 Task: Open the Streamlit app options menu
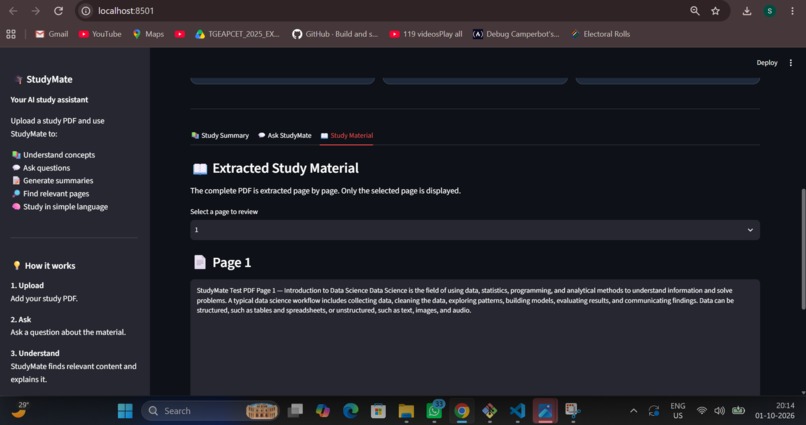click(791, 63)
